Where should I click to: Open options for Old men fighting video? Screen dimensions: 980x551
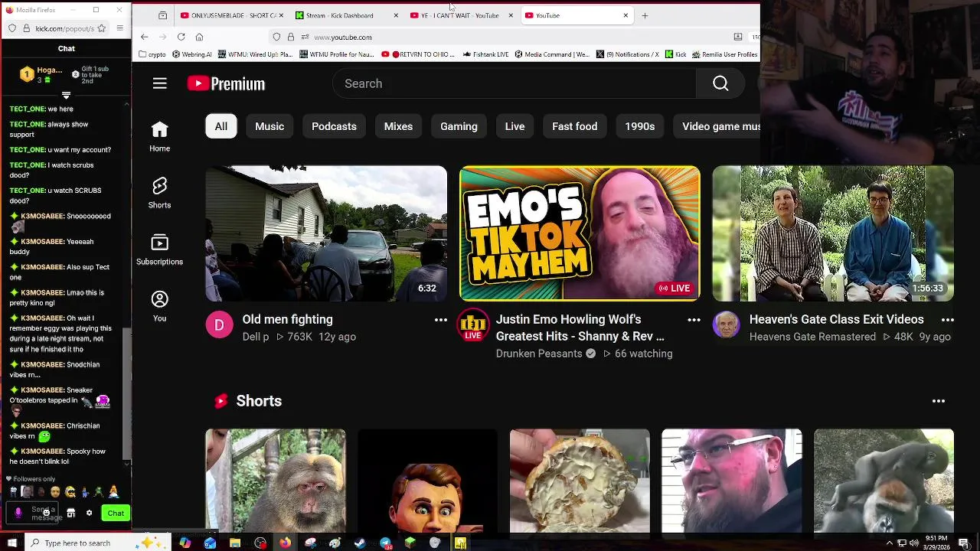pyautogui.click(x=440, y=320)
